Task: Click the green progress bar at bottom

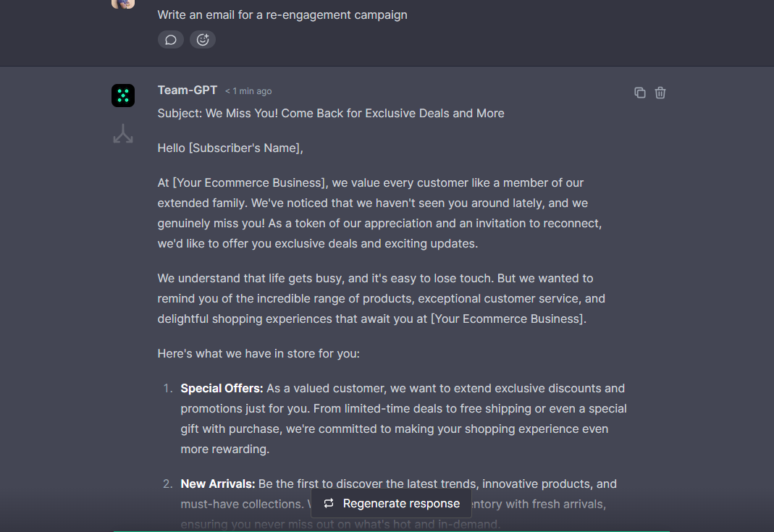Action: 391,531
